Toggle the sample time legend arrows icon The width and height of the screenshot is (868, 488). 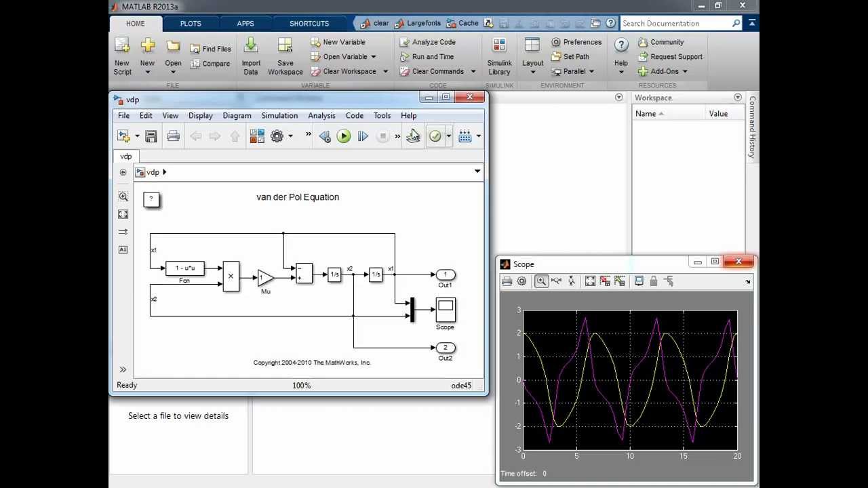(x=123, y=232)
